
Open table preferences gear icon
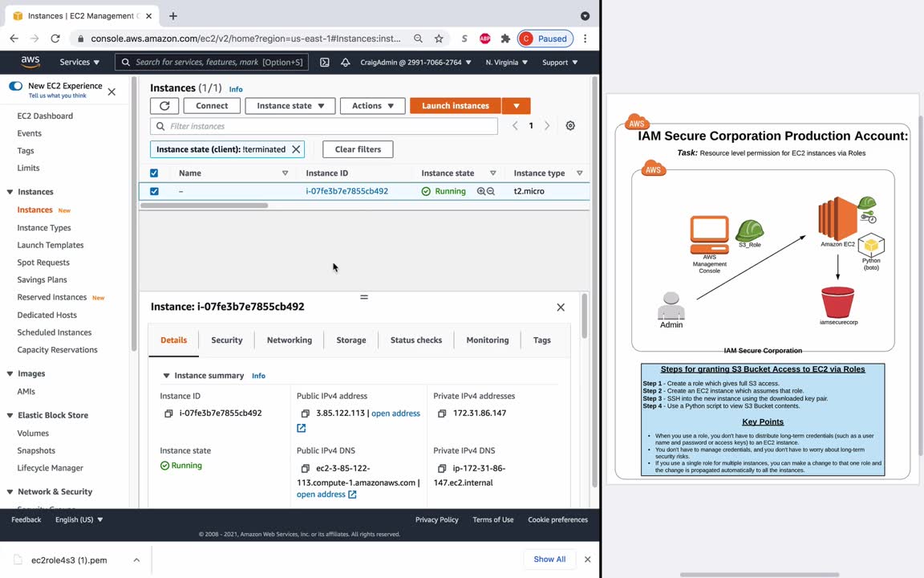[x=570, y=125]
